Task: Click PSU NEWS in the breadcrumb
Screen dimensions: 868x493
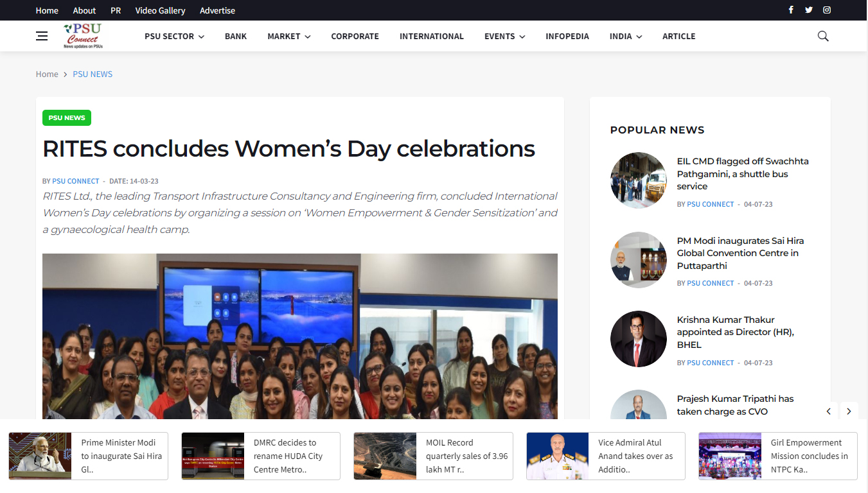Action: tap(93, 74)
